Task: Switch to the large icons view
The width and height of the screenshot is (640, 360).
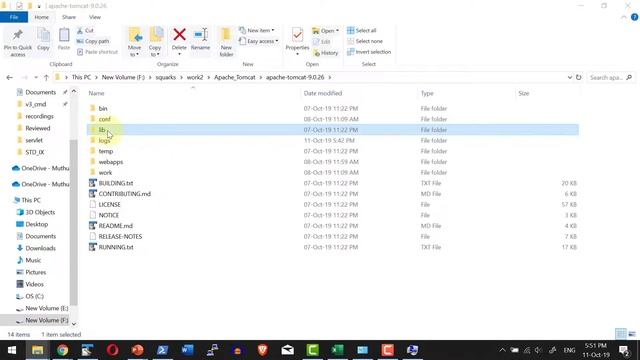Action: (x=632, y=334)
